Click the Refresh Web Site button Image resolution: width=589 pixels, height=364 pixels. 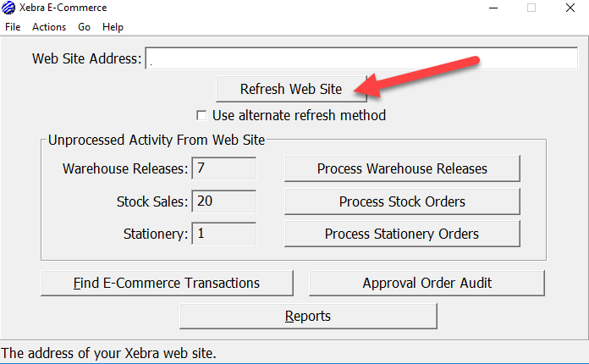(291, 89)
